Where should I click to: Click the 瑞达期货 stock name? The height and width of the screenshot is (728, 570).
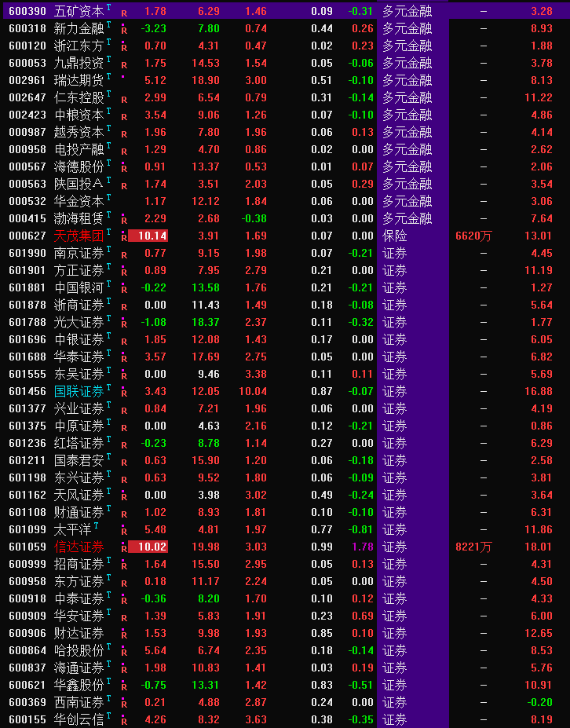pyautogui.click(x=79, y=80)
